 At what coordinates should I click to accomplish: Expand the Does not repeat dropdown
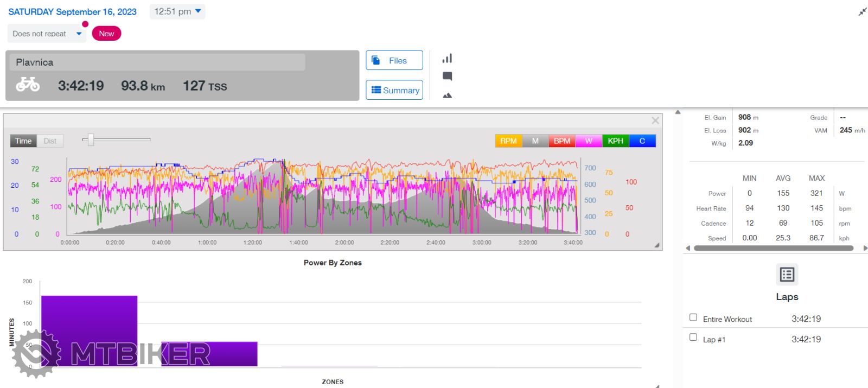click(x=47, y=34)
